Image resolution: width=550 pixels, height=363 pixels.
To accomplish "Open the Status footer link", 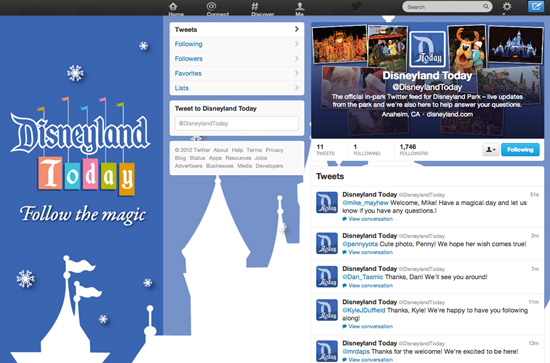I will click(x=197, y=158).
